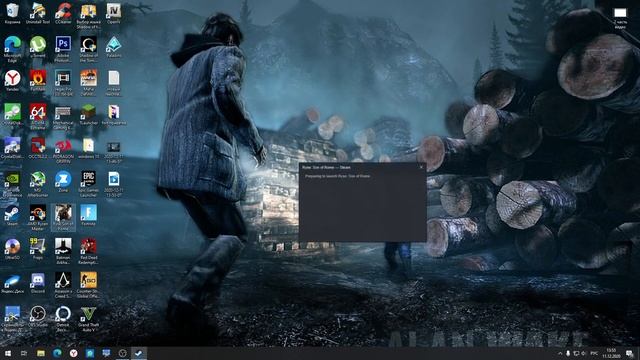Switch to Steam window on taskbar

pos(139,353)
